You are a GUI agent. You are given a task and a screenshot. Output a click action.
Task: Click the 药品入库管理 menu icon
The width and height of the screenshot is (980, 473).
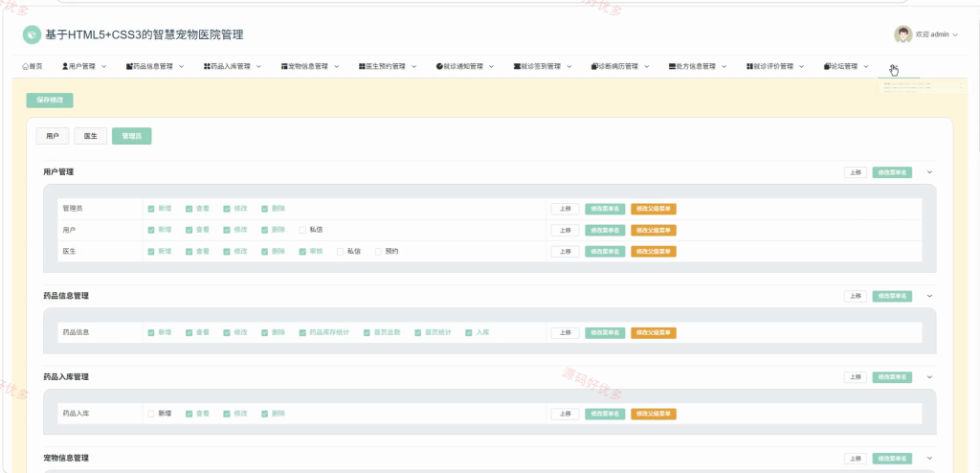(207, 66)
